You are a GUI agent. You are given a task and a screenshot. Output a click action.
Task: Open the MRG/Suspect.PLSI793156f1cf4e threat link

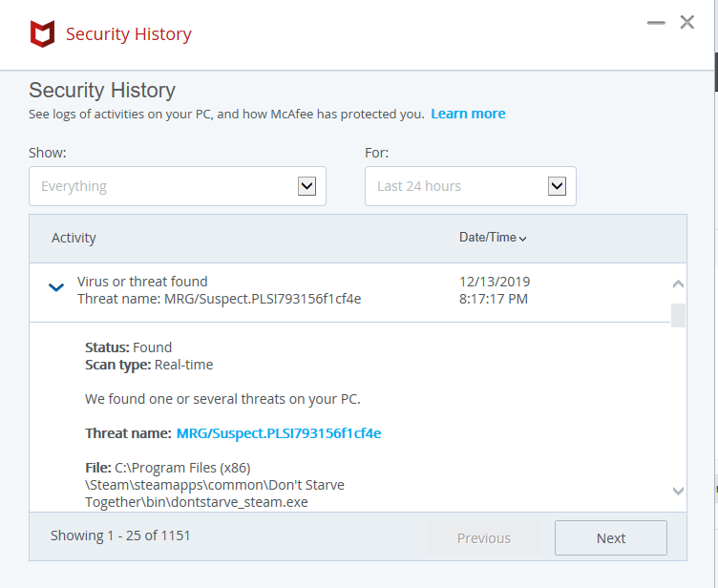279,433
